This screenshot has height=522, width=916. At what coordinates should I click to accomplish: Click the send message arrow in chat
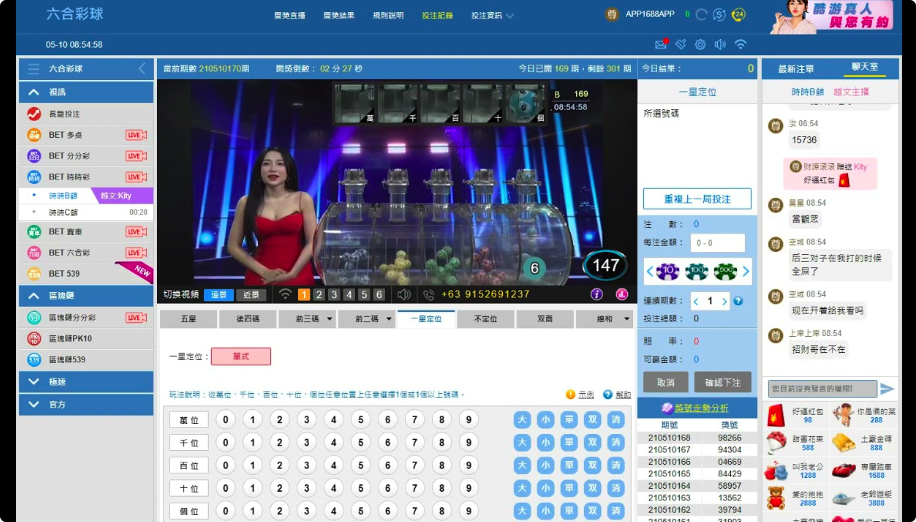coord(887,389)
